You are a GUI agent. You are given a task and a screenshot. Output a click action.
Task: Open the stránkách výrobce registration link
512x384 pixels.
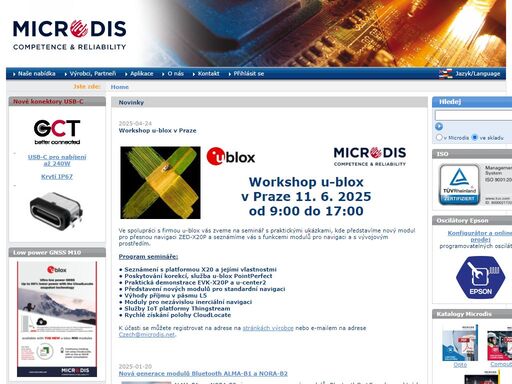pos(268,328)
